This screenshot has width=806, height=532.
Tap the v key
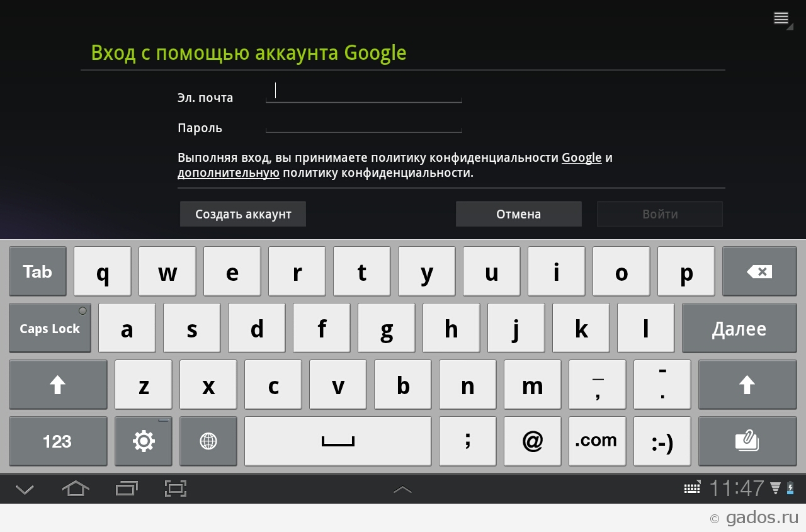(x=338, y=385)
